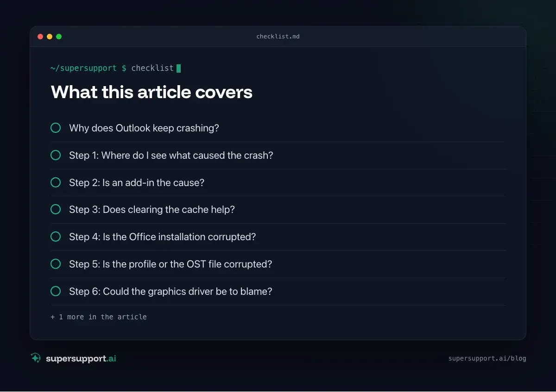
Task: Check the Step 4 Office installation circle
Action: pyautogui.click(x=56, y=236)
